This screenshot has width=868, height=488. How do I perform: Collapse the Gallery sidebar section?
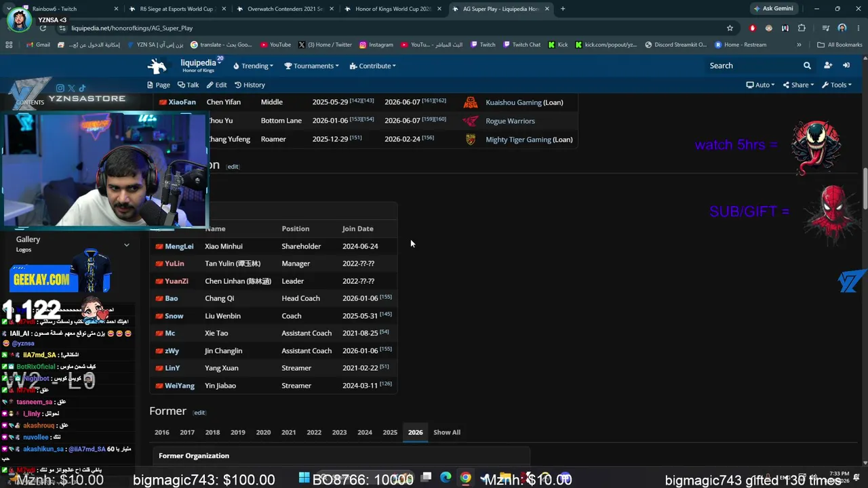point(126,245)
